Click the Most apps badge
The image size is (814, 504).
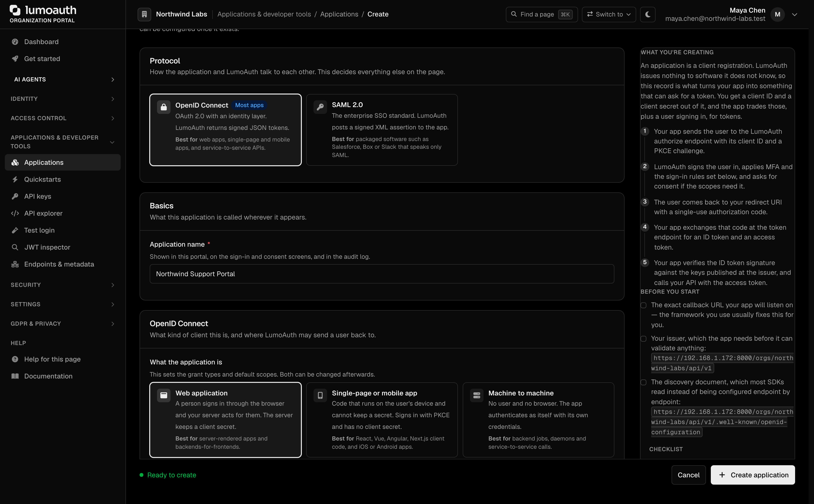pyautogui.click(x=249, y=105)
